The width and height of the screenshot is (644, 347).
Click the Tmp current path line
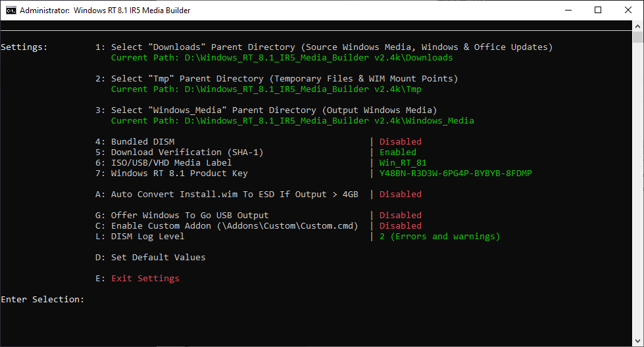pyautogui.click(x=266, y=89)
